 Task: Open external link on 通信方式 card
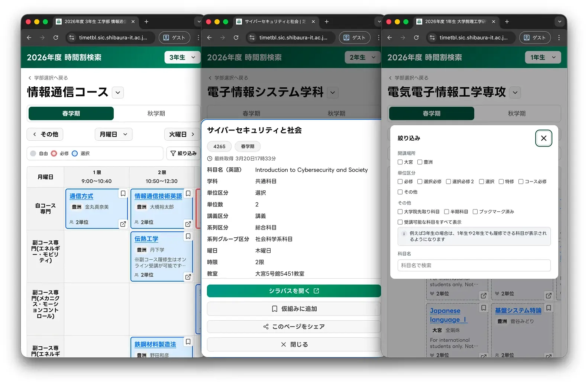pos(123,224)
